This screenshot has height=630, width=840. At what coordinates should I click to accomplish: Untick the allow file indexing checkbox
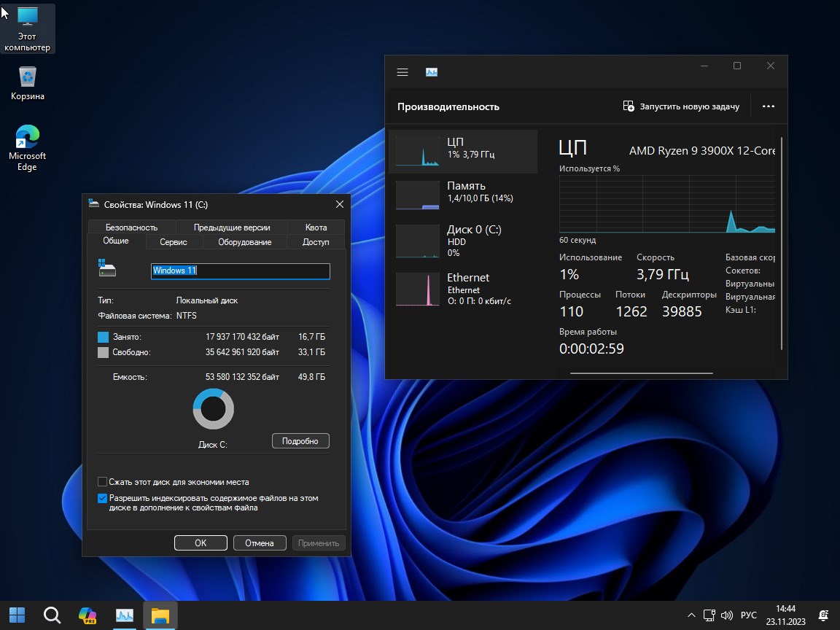pyautogui.click(x=103, y=499)
